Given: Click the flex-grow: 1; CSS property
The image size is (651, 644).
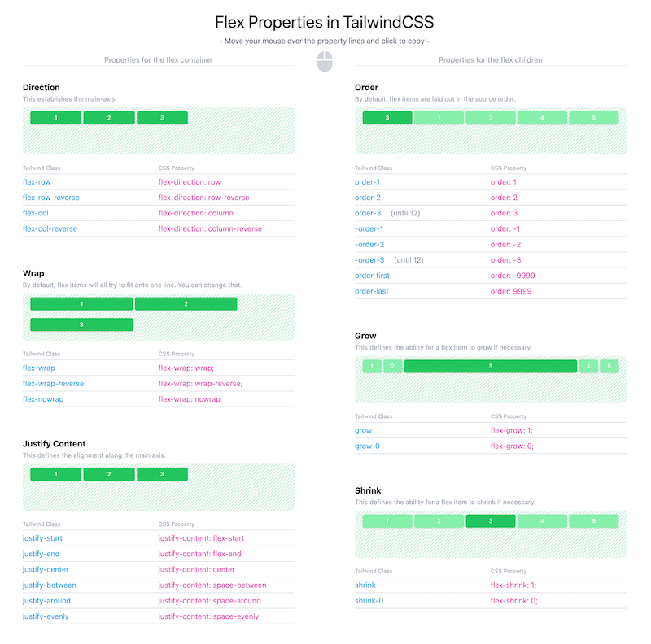Looking at the screenshot, I should point(511,431).
